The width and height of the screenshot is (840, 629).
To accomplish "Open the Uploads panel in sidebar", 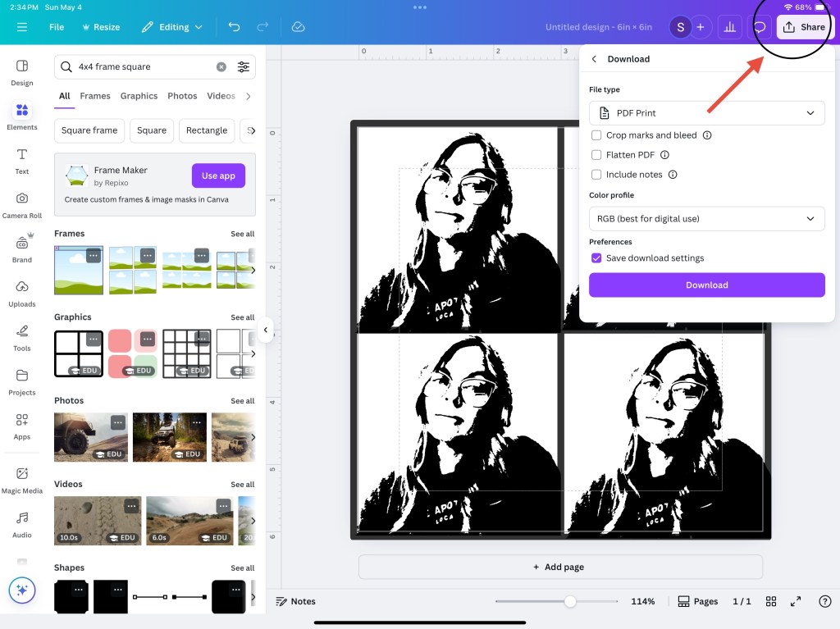I will click(22, 292).
